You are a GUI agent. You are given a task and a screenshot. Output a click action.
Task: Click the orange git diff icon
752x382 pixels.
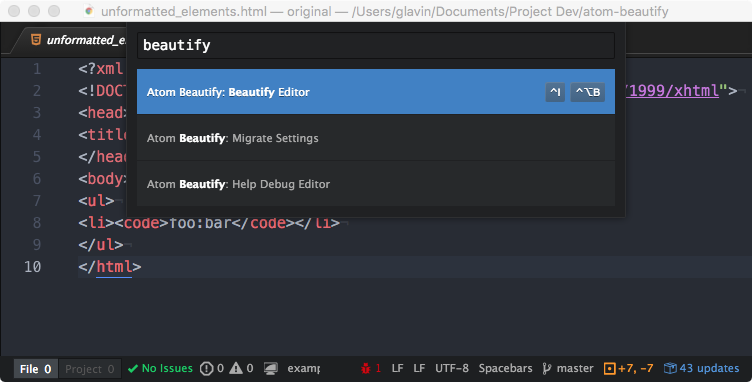(610, 369)
